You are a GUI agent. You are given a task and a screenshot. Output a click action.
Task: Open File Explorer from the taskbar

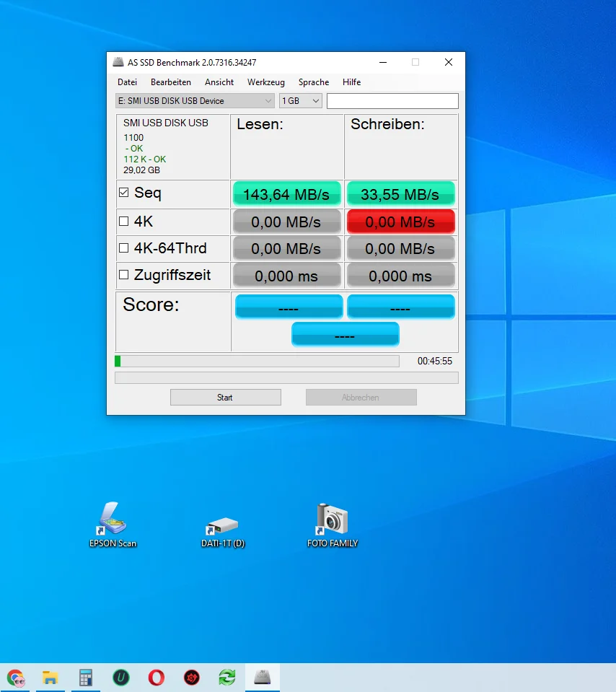(x=50, y=678)
